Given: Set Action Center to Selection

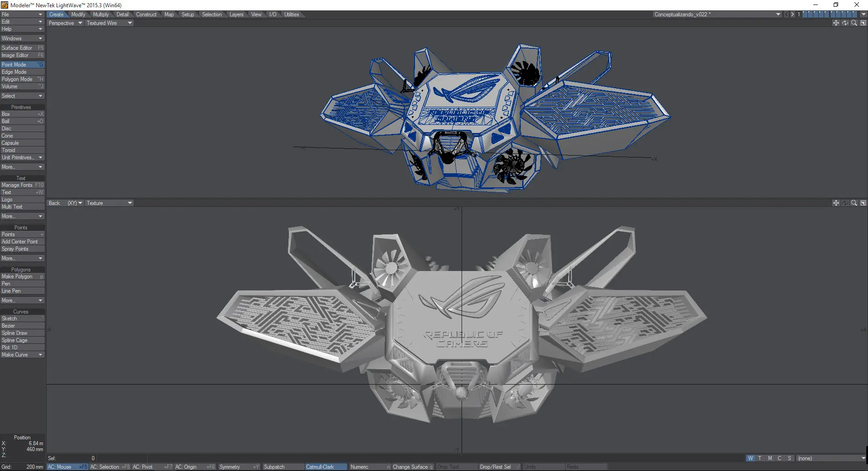Looking at the screenshot, I should [x=110, y=467].
